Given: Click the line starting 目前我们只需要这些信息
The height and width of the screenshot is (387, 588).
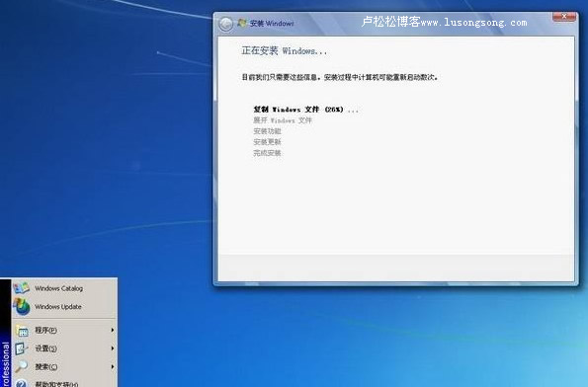Looking at the screenshot, I should [x=339, y=77].
